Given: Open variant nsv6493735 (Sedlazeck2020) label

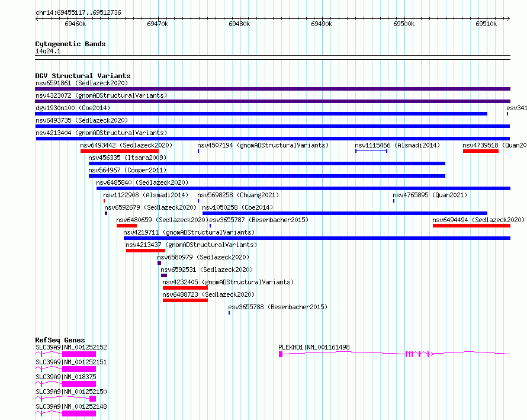Looking at the screenshot, I should (82, 120).
